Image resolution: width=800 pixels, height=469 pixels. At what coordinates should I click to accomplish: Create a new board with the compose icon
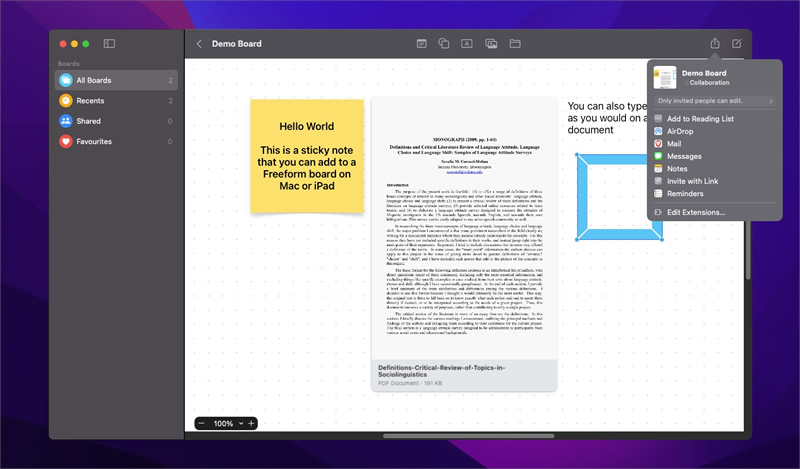point(737,44)
